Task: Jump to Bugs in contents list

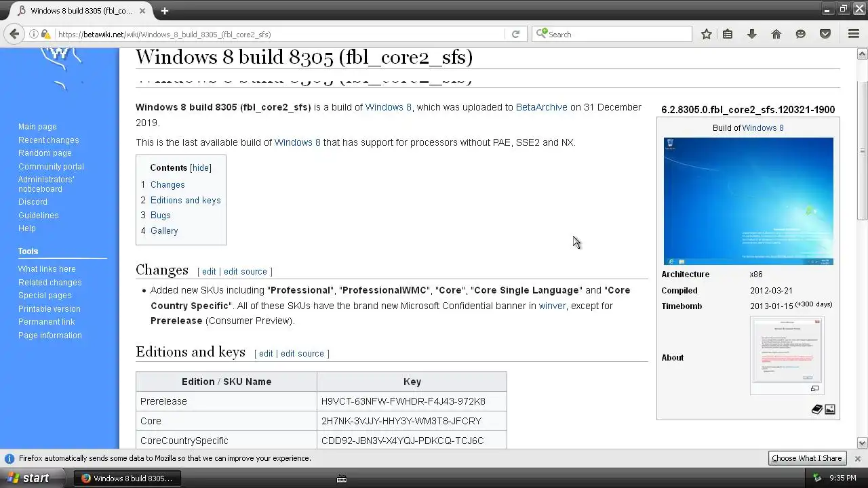Action: coord(161,215)
